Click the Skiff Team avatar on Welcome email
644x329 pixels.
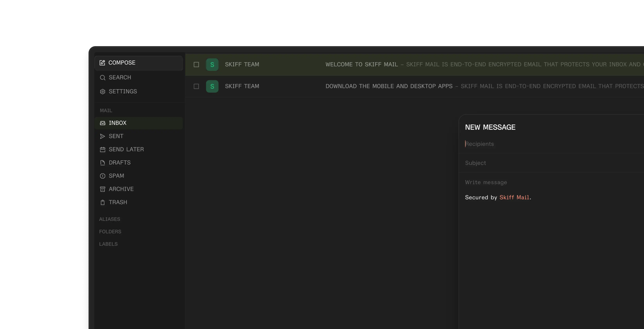click(x=212, y=64)
